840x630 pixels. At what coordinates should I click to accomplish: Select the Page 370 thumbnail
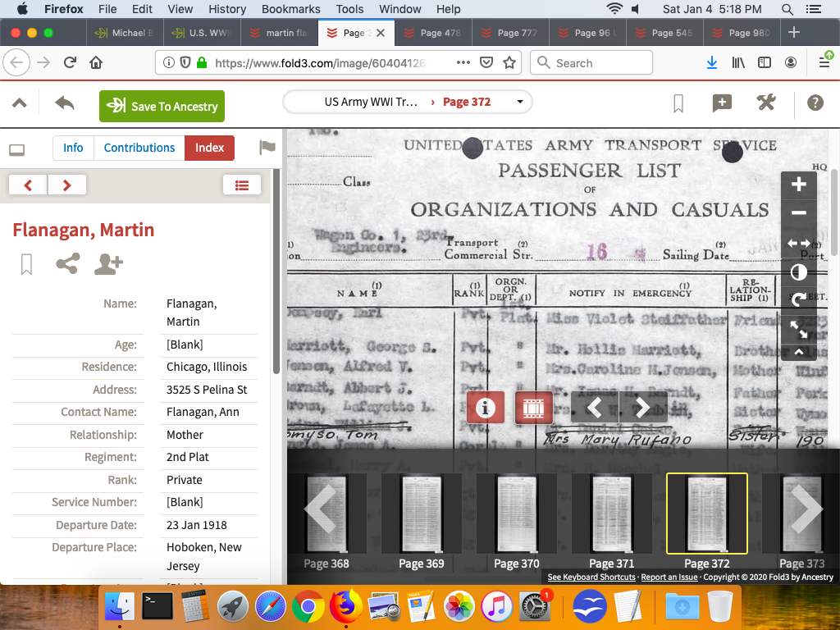516,514
